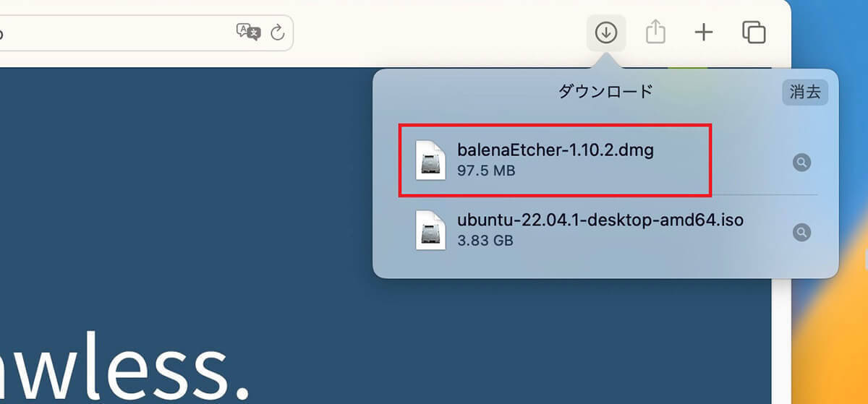This screenshot has width=868, height=404.
Task: Click the 消去 button to clear downloads
Action: (x=805, y=92)
